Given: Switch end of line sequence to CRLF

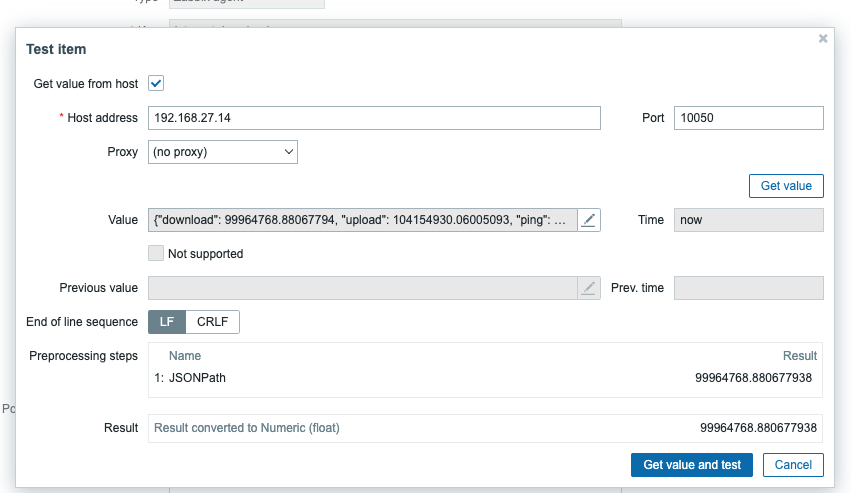Looking at the screenshot, I should coord(212,322).
